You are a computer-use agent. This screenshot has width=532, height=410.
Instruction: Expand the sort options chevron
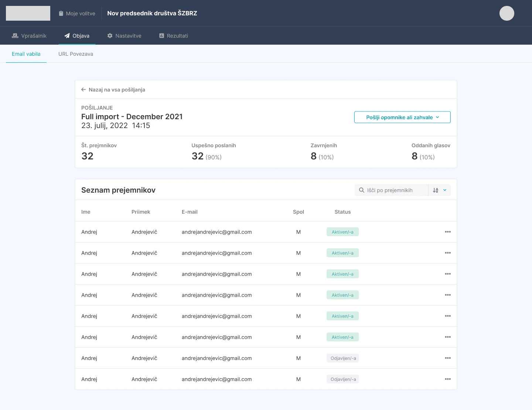point(444,190)
